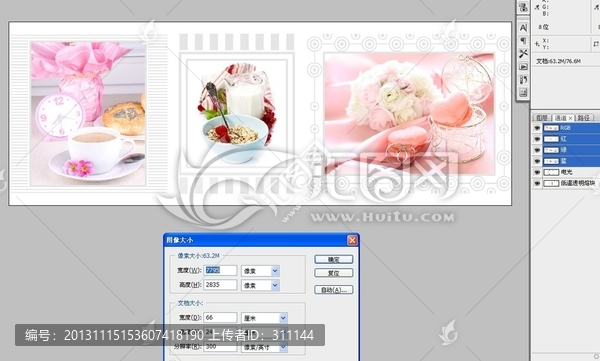Open the Actions play-button panel icon

pyautogui.click(x=523, y=67)
